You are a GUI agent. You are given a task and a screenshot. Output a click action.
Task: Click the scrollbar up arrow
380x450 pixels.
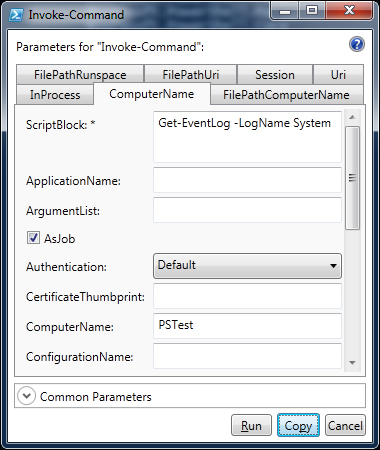point(352,117)
